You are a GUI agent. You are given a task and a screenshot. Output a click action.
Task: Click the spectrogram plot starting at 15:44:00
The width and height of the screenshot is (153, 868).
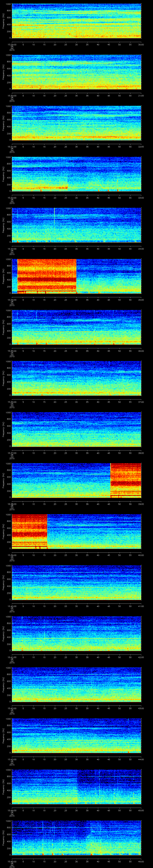[x=76, y=786]
